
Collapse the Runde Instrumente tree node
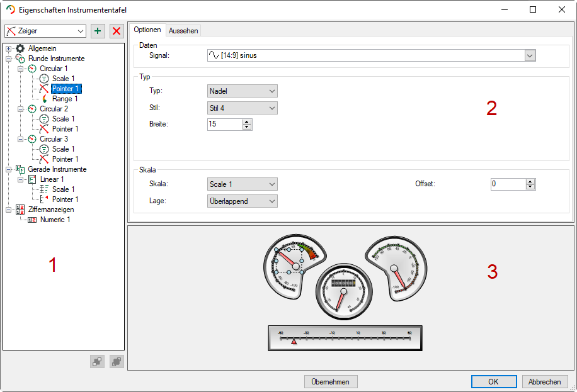[8, 59]
